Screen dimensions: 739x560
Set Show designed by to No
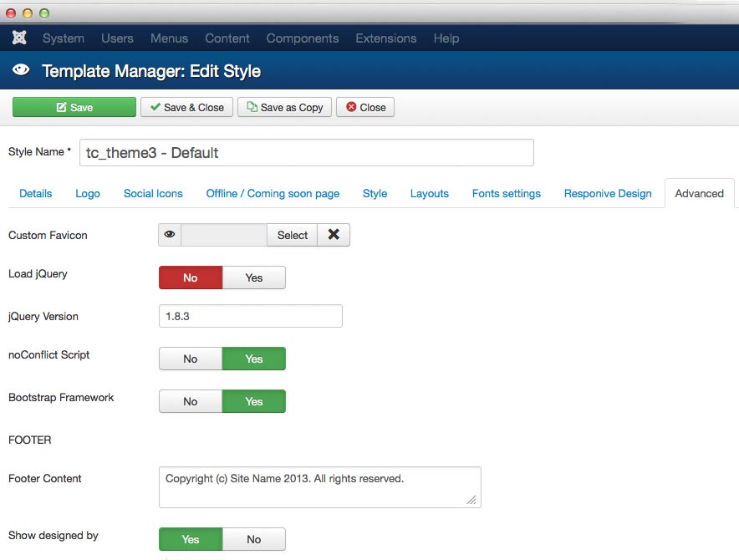[x=254, y=539]
